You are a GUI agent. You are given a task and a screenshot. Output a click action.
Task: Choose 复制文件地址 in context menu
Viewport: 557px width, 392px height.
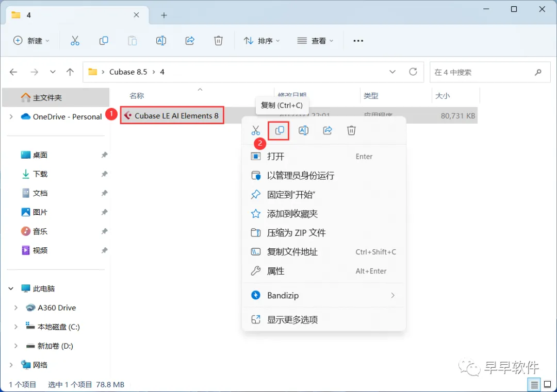[323, 252]
